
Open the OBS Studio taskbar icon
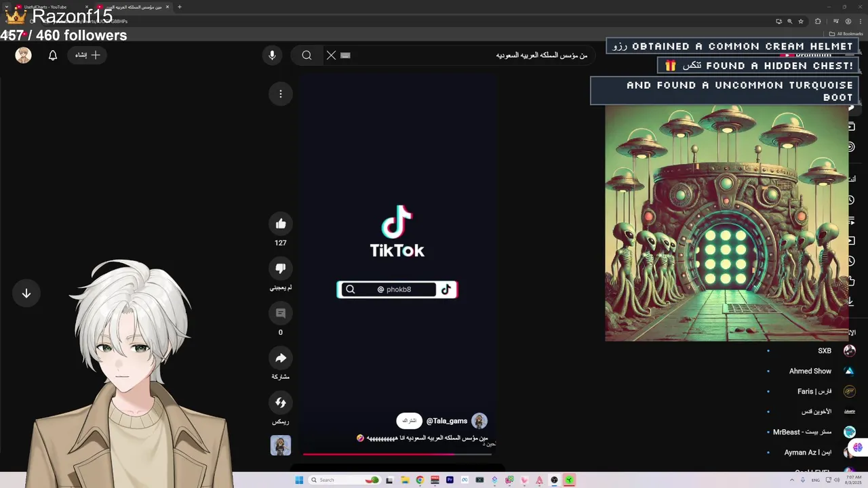(554, 480)
